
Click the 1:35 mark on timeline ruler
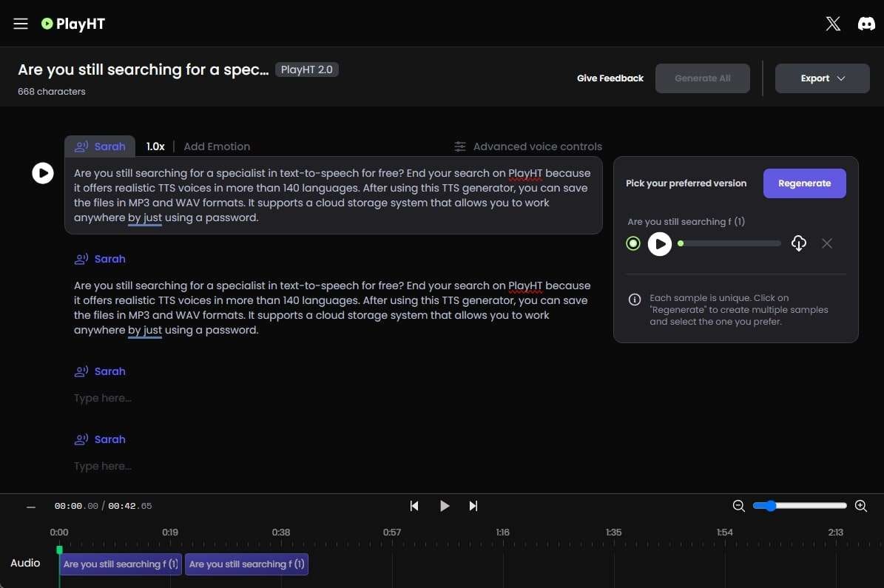coord(613,533)
